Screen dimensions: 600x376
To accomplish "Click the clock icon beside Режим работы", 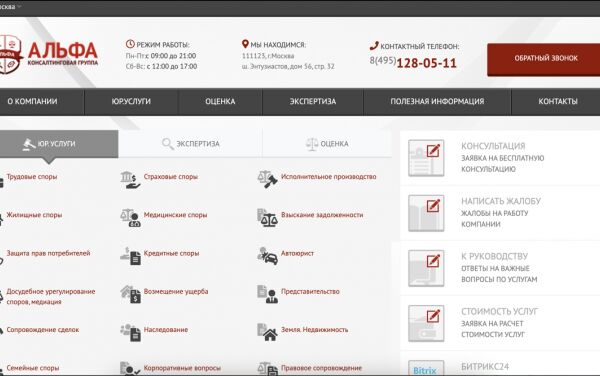I will (130, 44).
